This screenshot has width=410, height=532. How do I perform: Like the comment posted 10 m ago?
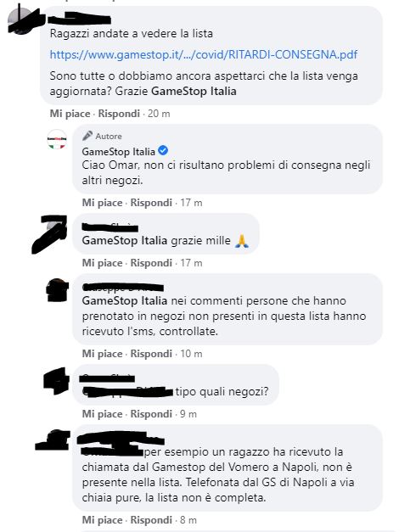point(102,354)
